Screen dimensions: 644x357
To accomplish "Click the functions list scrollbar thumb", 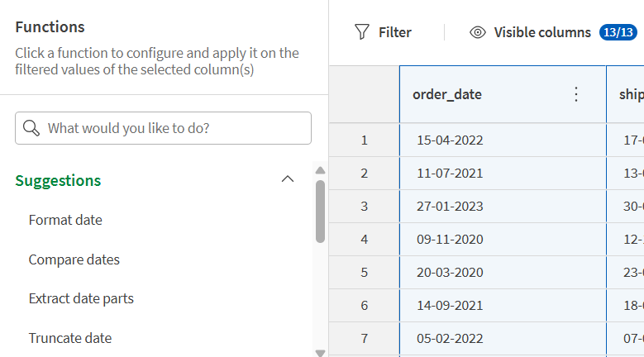I will click(320, 211).
